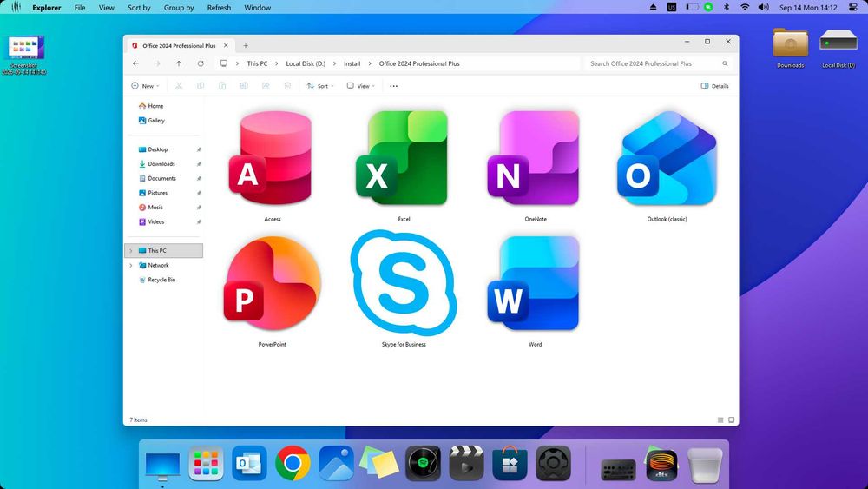Open the View dropdown

pos(360,86)
